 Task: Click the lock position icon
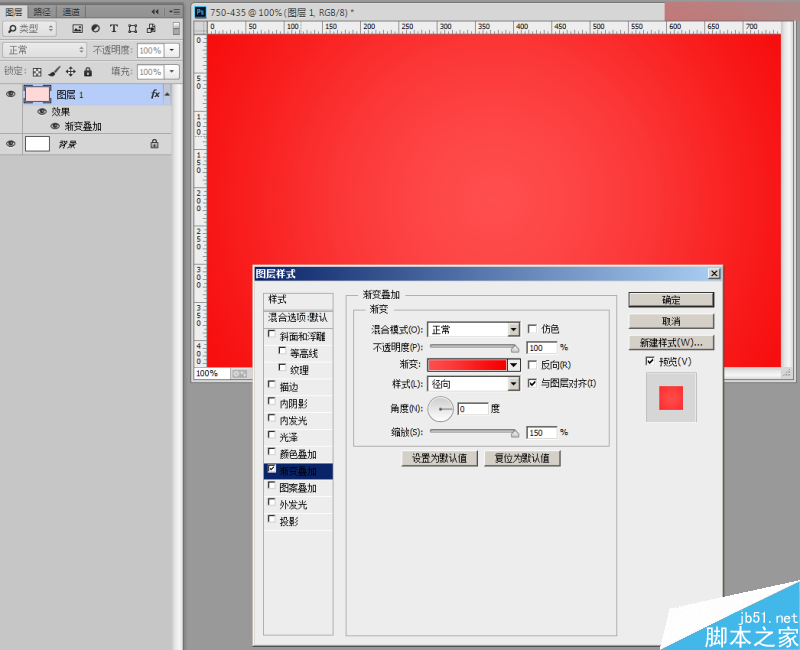point(69,71)
